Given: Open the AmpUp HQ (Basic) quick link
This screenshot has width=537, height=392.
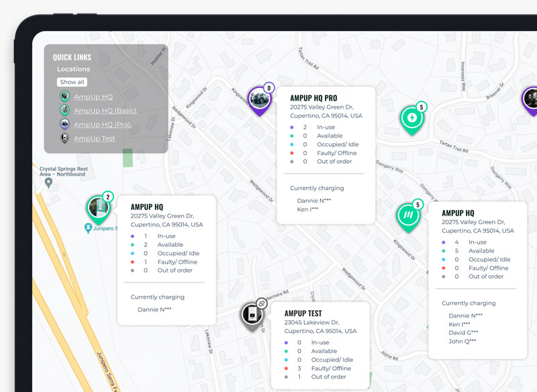Looking at the screenshot, I should click(x=106, y=111).
